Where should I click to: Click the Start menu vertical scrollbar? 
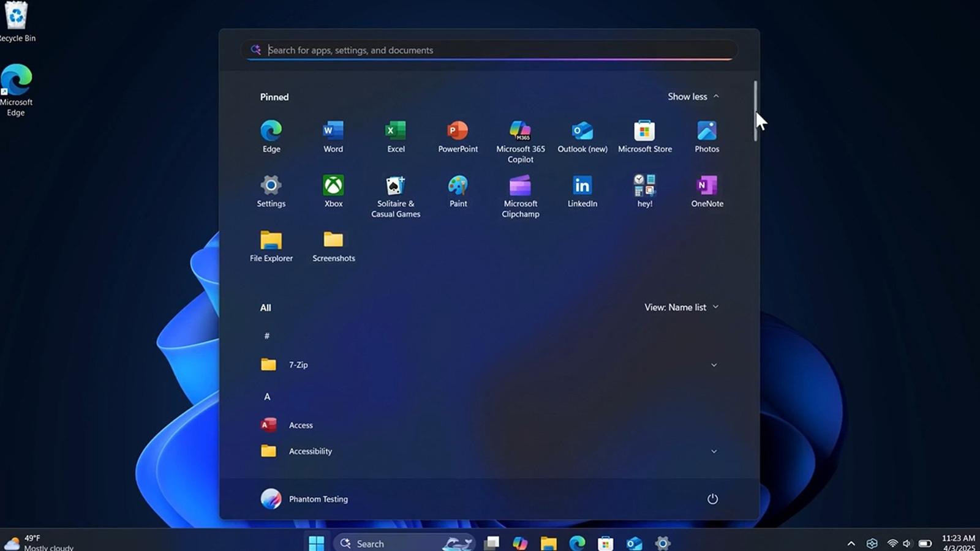click(756, 111)
